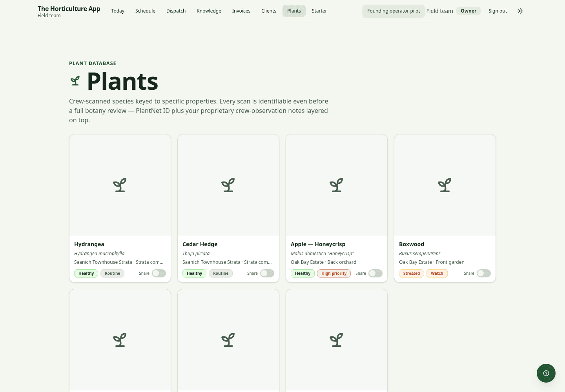Open the Knowledge tab
The width and height of the screenshot is (565, 392).
(x=209, y=11)
